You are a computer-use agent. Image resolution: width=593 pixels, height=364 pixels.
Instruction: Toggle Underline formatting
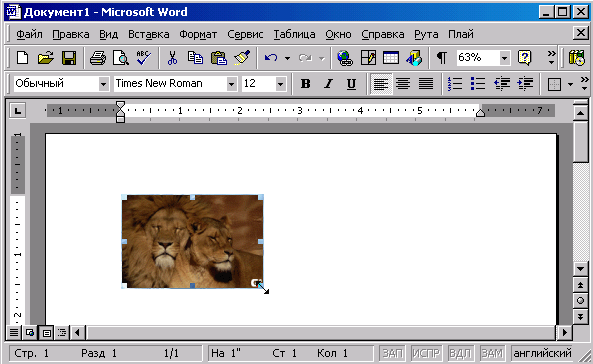click(x=351, y=84)
